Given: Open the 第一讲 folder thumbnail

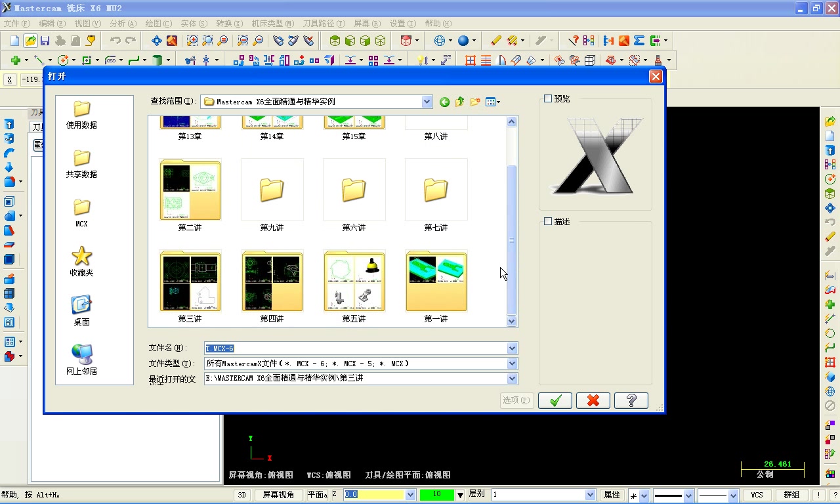Looking at the screenshot, I should tap(436, 281).
